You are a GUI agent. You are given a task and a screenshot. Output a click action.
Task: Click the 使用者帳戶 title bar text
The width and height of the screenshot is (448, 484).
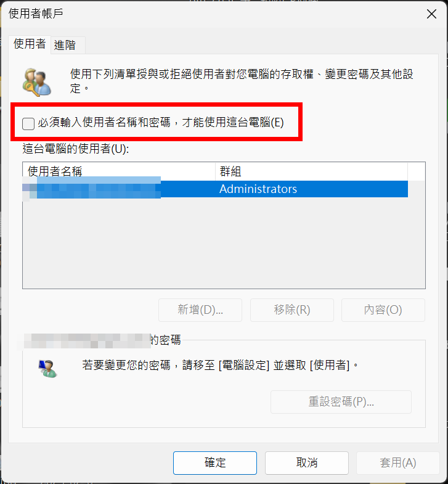[36, 14]
